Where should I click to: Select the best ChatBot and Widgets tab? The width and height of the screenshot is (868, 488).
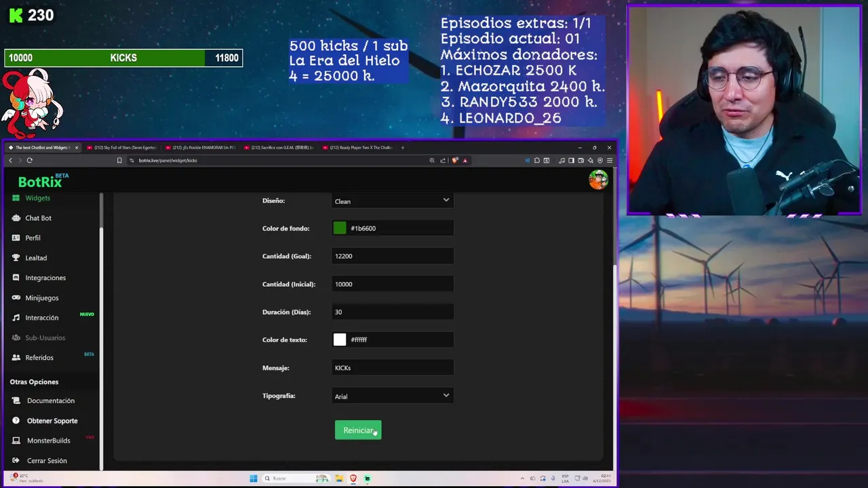pyautogui.click(x=43, y=148)
